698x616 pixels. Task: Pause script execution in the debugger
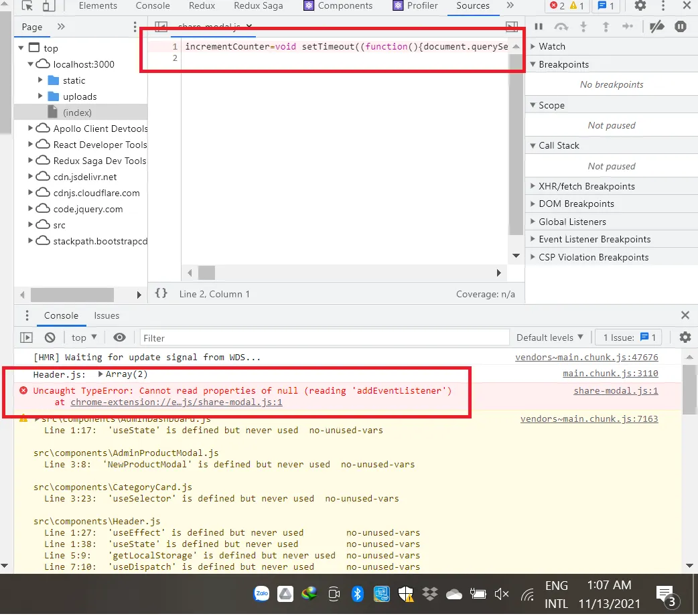(x=539, y=27)
